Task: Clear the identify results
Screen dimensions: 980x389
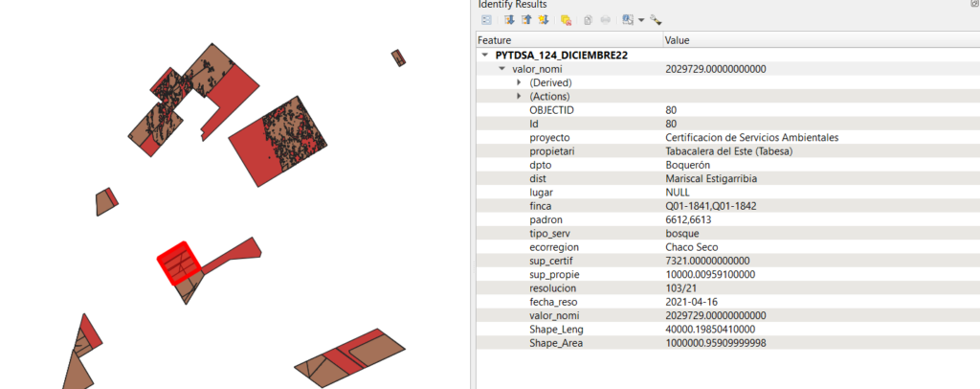Action: (x=566, y=19)
